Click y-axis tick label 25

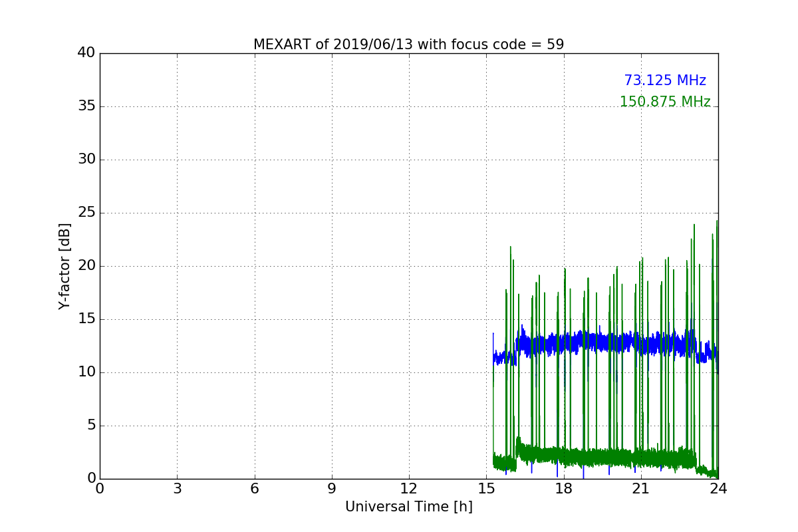click(86, 213)
